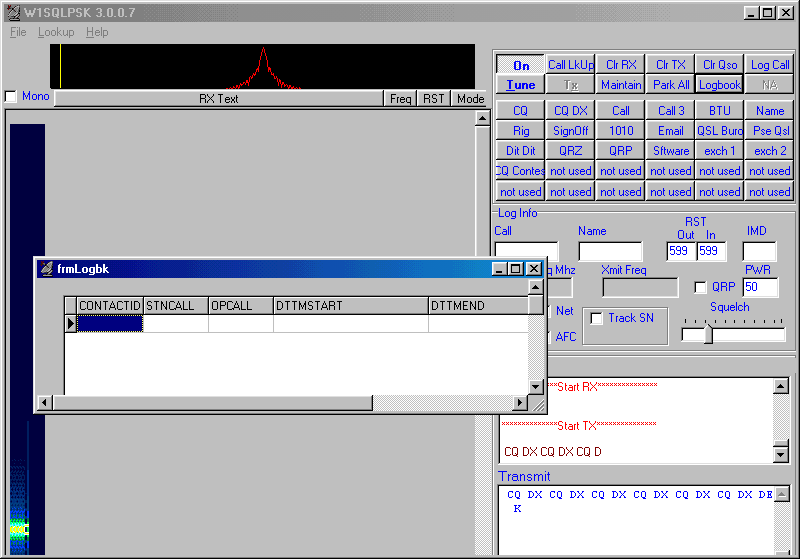Click the RST column header
Viewport: 800px width, 559px height.
pos(434,98)
